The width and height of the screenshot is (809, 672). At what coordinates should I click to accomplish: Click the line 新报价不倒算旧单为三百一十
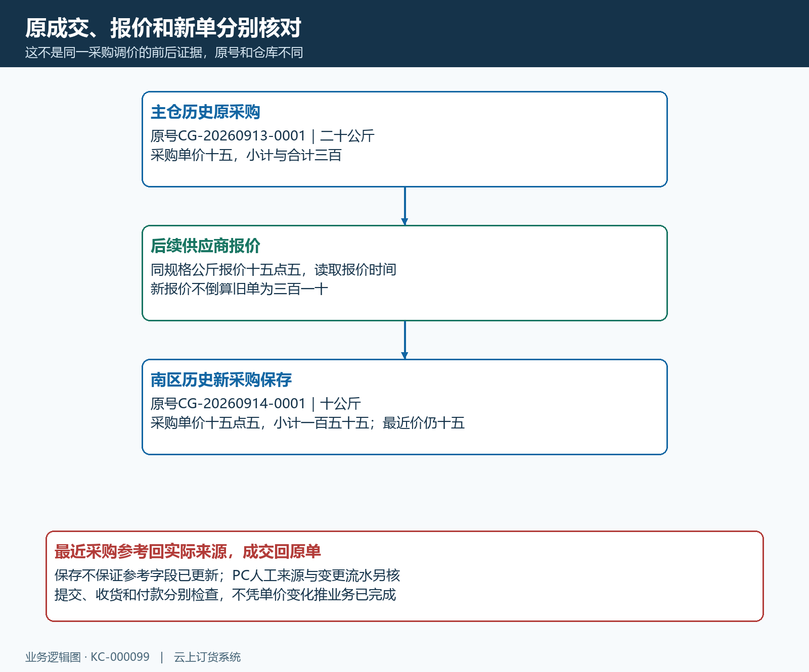tap(240, 289)
